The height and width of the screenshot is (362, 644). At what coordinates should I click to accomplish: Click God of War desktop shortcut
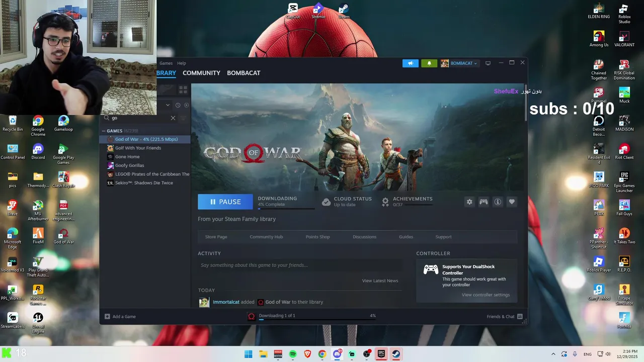pos(63,236)
